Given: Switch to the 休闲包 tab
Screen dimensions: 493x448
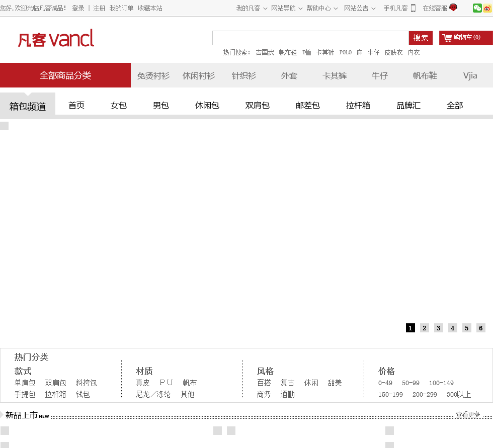Looking at the screenshot, I should (x=207, y=106).
